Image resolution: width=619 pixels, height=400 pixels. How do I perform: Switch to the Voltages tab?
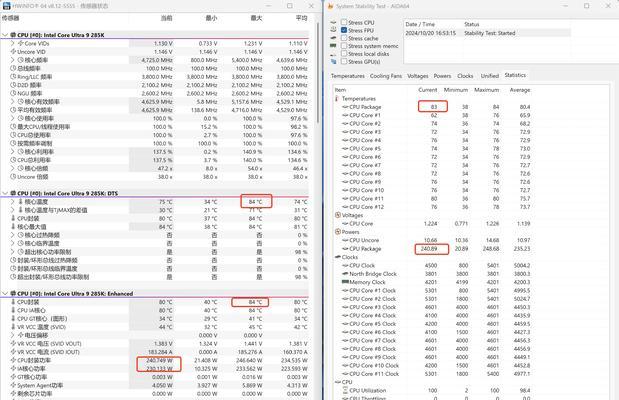coord(418,76)
